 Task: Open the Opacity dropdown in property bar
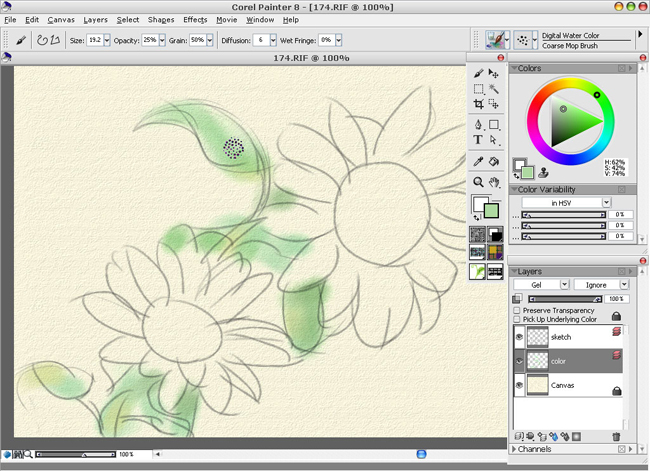click(x=164, y=40)
